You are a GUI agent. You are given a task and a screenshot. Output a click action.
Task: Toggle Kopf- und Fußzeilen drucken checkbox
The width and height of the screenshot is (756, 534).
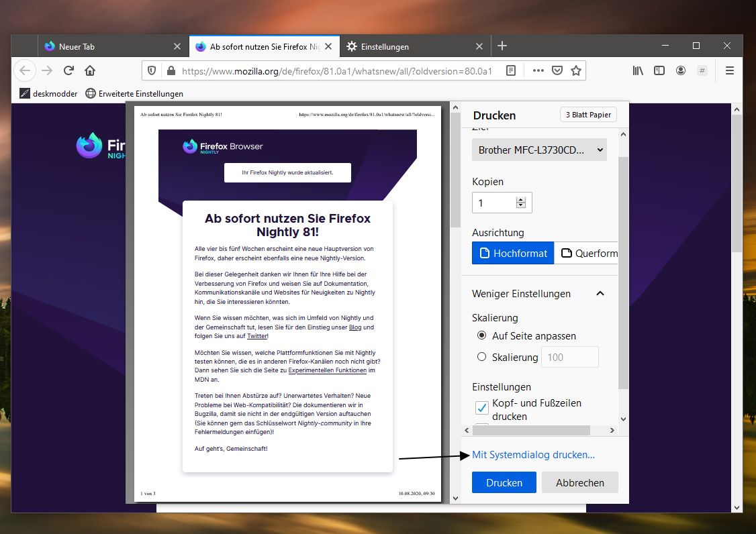(x=481, y=408)
